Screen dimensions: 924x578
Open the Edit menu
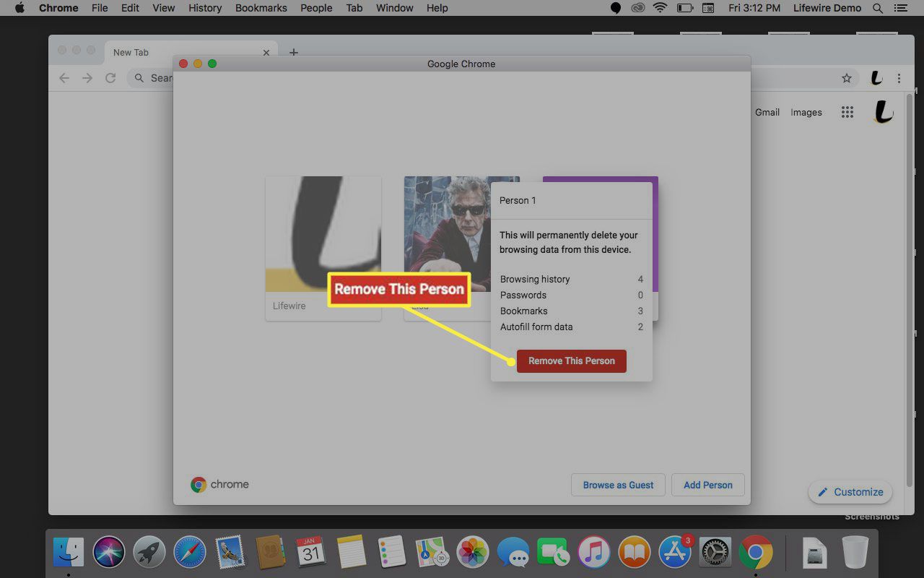(130, 8)
